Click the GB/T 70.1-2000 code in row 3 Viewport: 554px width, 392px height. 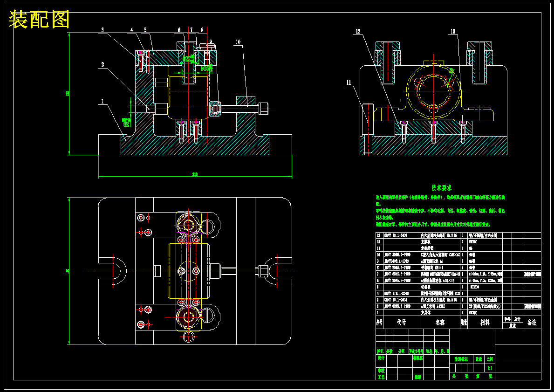point(396,300)
